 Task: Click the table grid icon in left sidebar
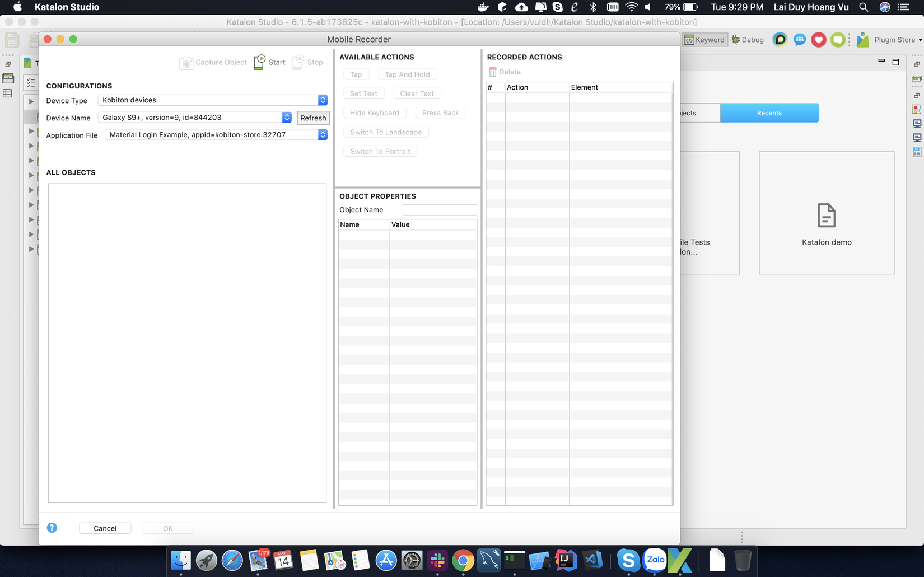pos(8,93)
